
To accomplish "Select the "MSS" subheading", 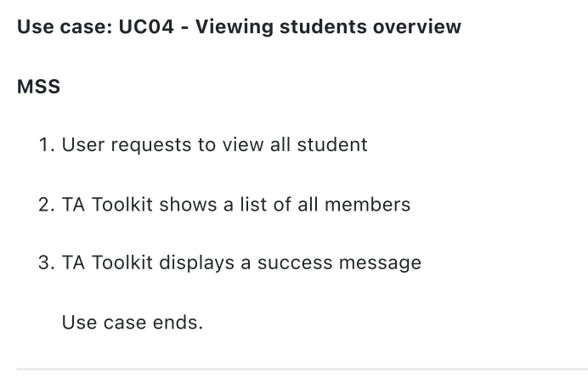I will [38, 87].
